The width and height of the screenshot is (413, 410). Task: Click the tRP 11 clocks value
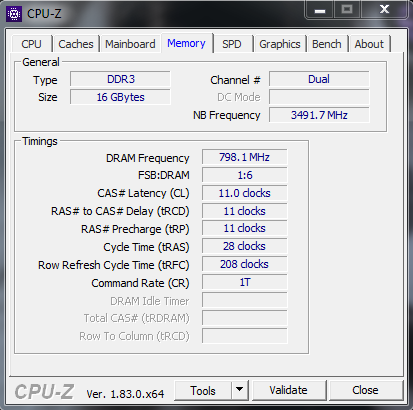(x=244, y=228)
